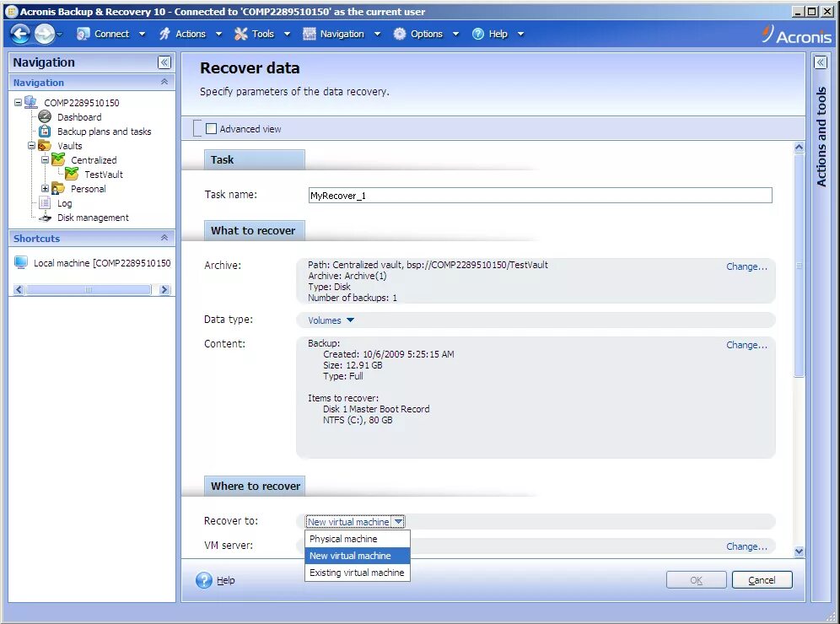The height and width of the screenshot is (624, 840).
Task: Click the Tools wrench icon
Action: [x=241, y=34]
